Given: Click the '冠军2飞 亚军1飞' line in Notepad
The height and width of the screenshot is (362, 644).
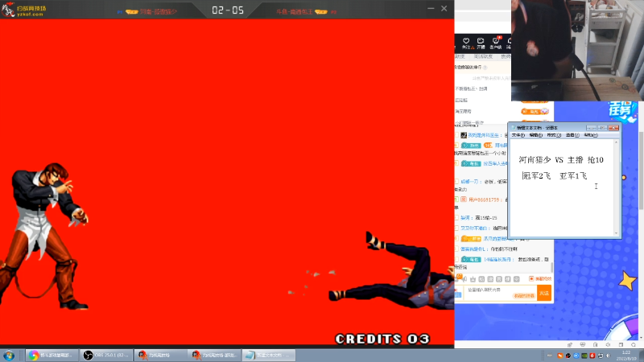Looking at the screenshot, I should pos(555,175).
